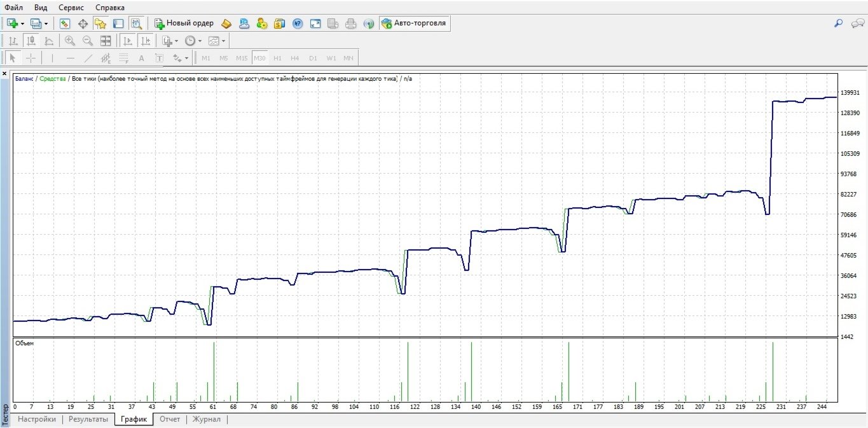Click the Объем volume label
This screenshot has width=868, height=428.
click(24, 343)
